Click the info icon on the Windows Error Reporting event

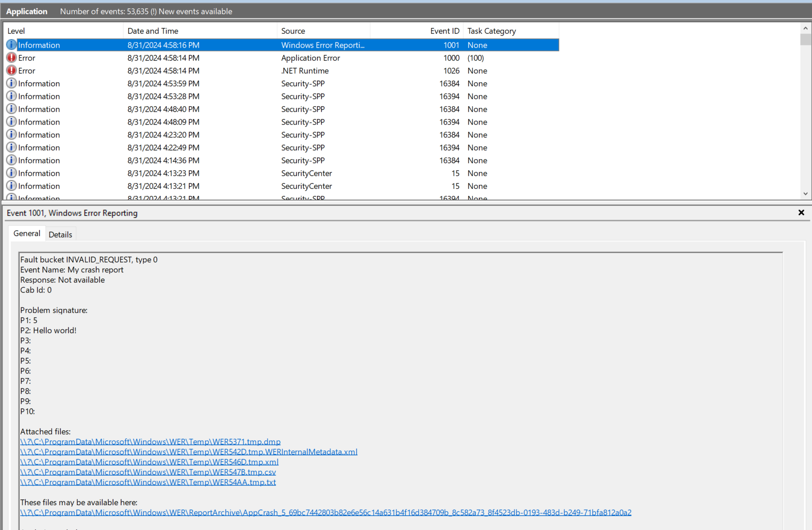point(11,45)
